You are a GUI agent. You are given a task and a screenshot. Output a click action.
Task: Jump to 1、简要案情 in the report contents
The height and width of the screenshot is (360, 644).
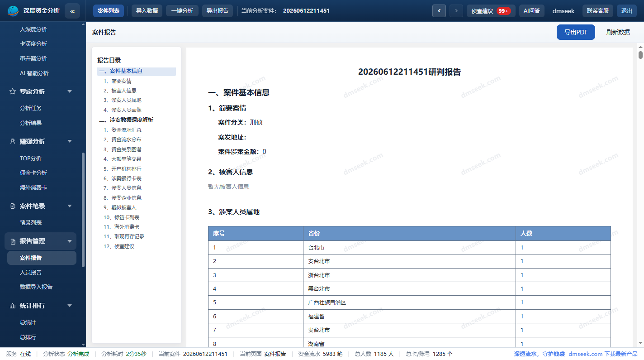[x=117, y=81]
